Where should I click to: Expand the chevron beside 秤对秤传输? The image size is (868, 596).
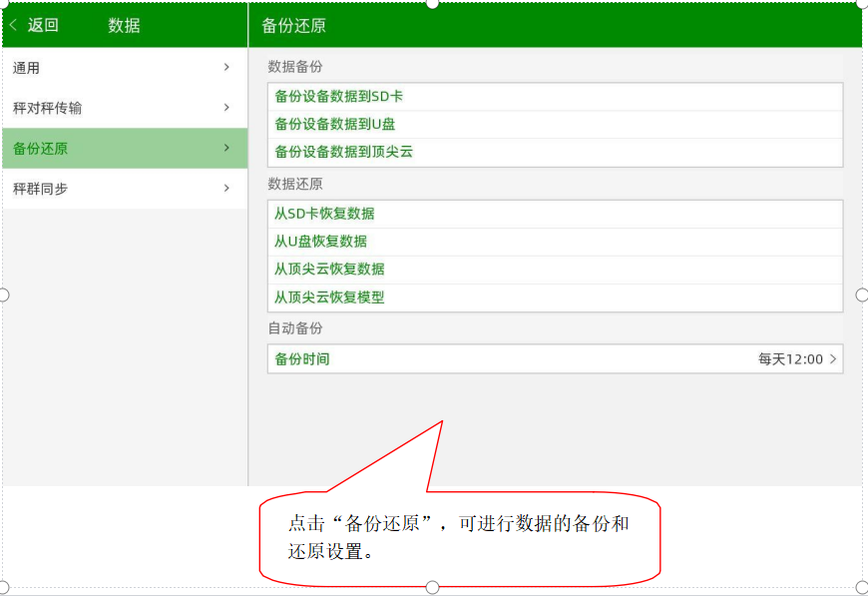pos(226,108)
